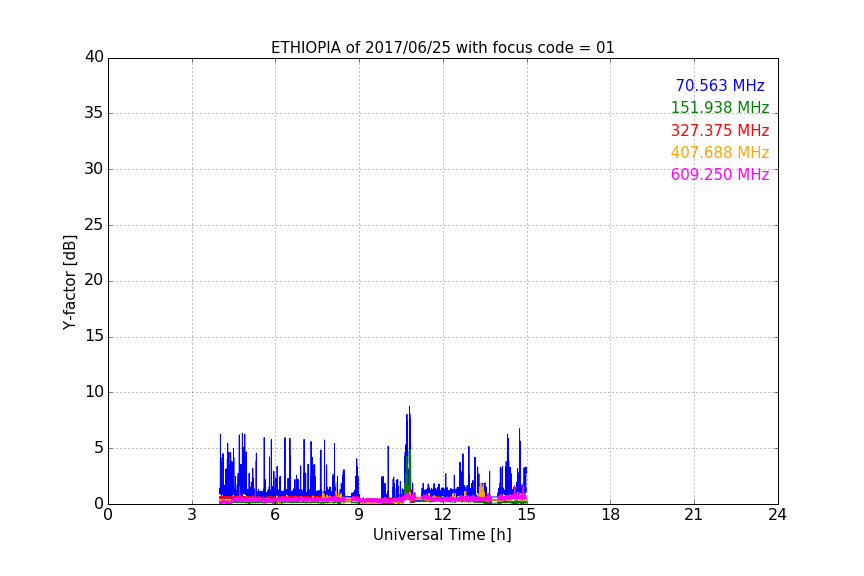Click the x-axis tick label 3
Viewport: 864px width, 576px height.
pyautogui.click(x=192, y=515)
